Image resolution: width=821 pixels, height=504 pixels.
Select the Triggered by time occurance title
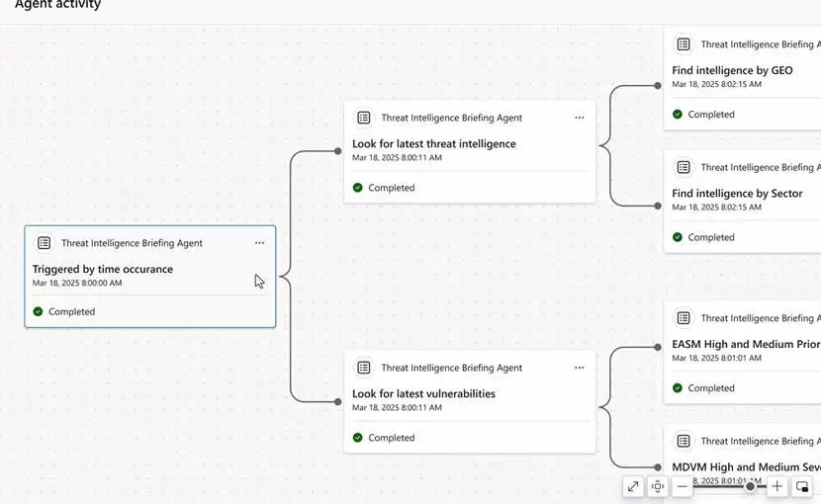103,269
